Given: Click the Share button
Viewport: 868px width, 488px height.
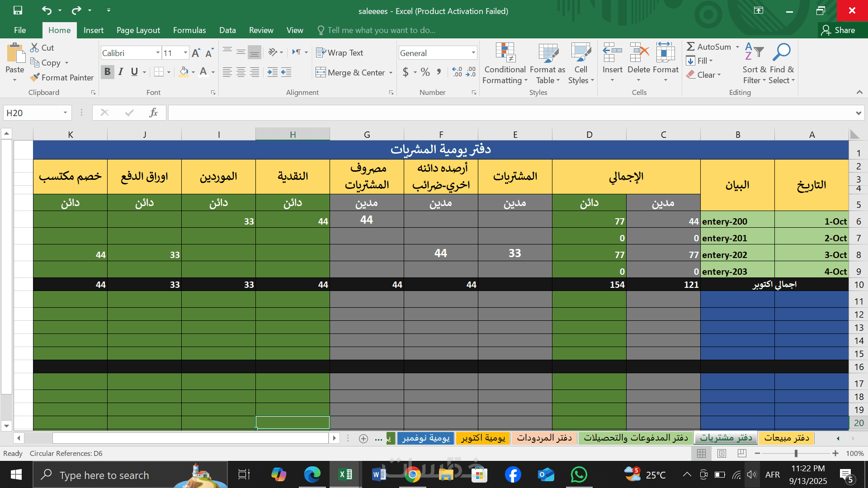Looking at the screenshot, I should pos(839,30).
